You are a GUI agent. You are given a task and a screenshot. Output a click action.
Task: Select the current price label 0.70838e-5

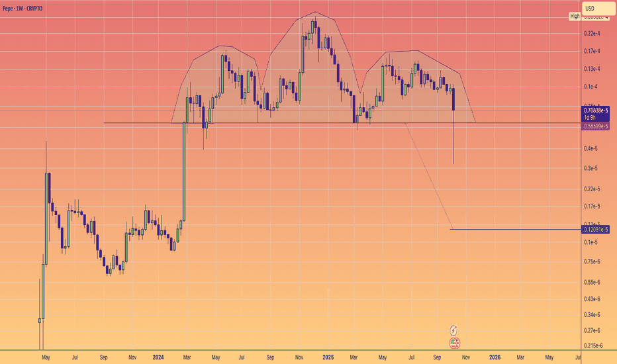click(x=595, y=110)
